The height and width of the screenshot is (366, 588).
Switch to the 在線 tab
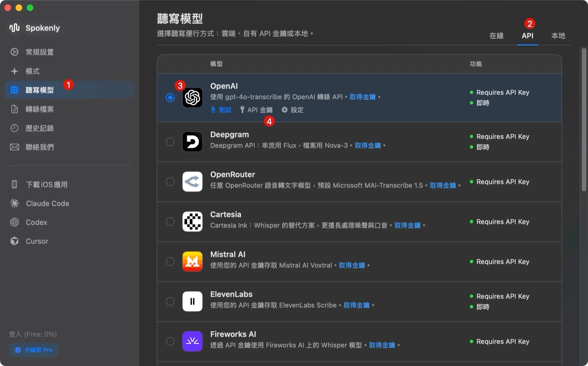pos(496,36)
